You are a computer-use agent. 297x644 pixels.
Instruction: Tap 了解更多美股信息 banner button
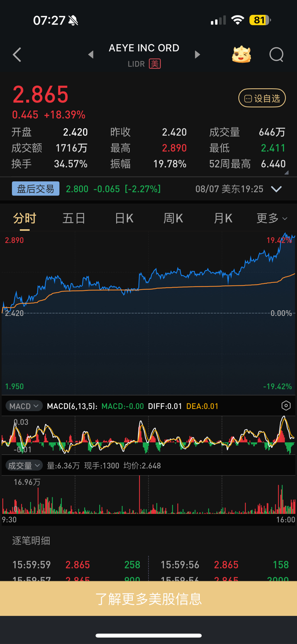[148, 599]
